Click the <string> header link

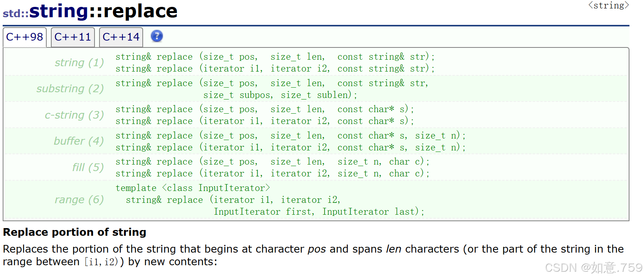point(608,5)
